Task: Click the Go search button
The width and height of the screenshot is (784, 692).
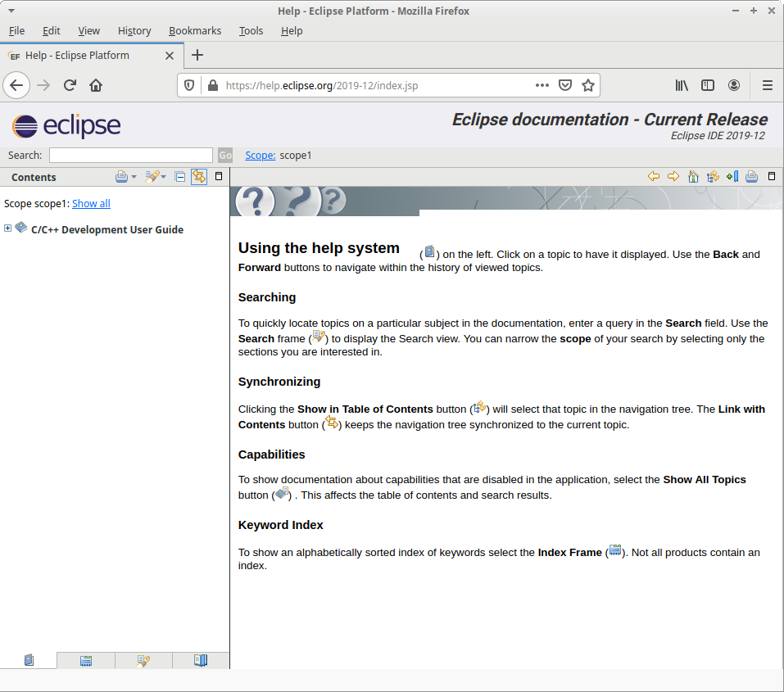Action: pyautogui.click(x=225, y=155)
